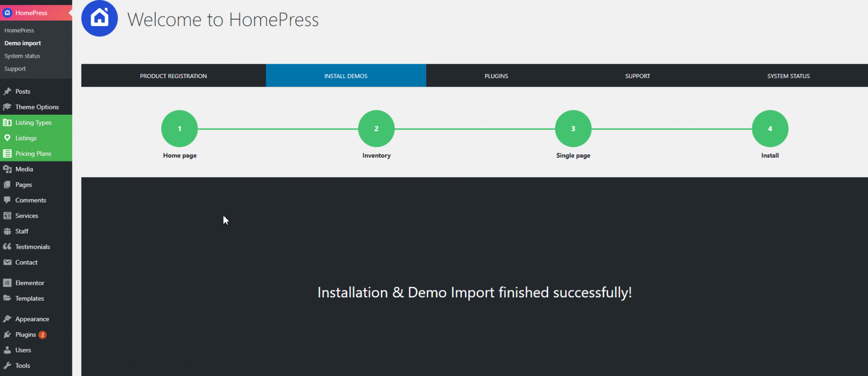This screenshot has width=868, height=376.
Task: Click step 4 Install circle
Action: point(770,129)
